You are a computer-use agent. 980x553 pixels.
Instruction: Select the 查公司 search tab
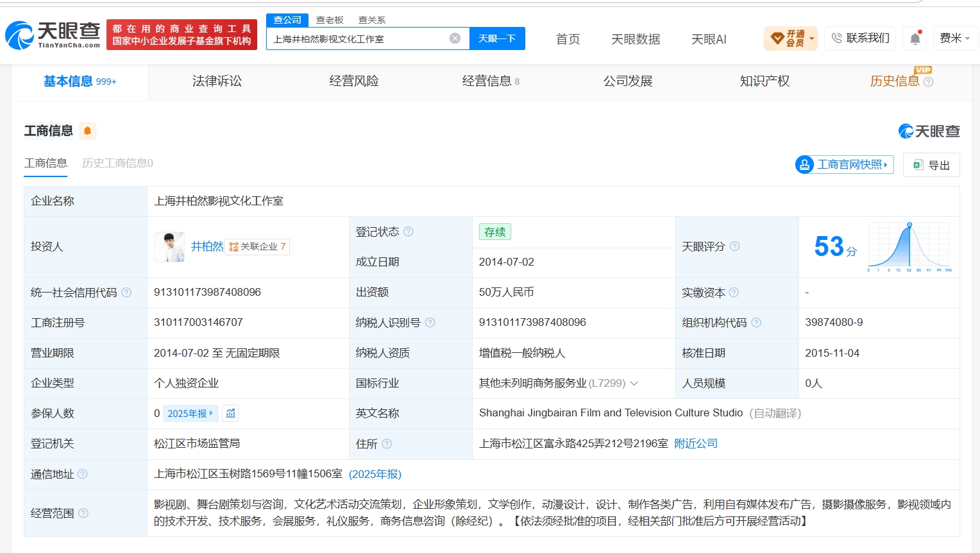point(287,20)
